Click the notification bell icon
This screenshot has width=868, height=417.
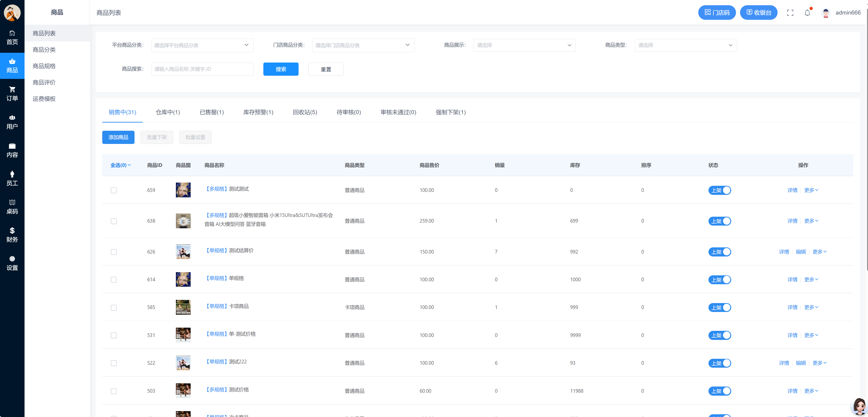pyautogui.click(x=807, y=13)
